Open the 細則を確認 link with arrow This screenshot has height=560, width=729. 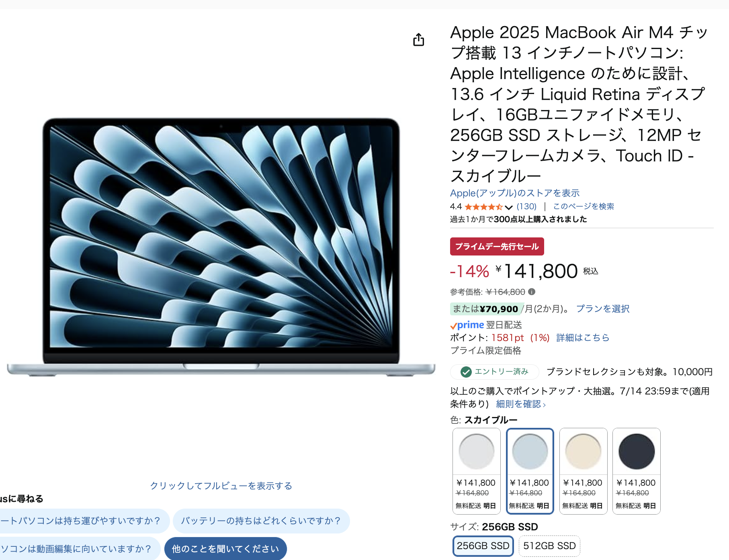tap(521, 404)
